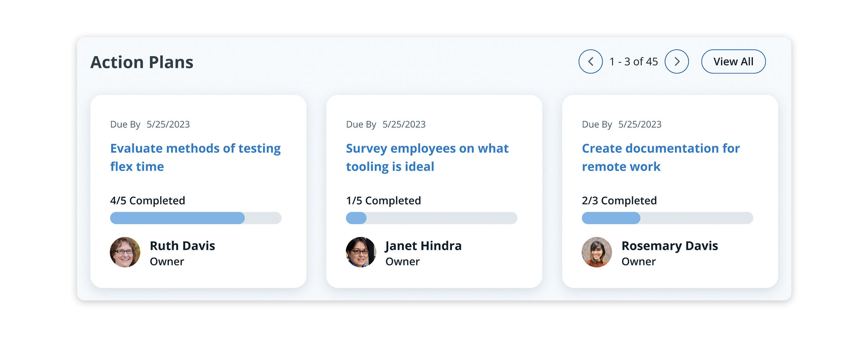This screenshot has height=338, width=868.
Task: Click the 4/5 Completed progress bar
Action: point(196,218)
